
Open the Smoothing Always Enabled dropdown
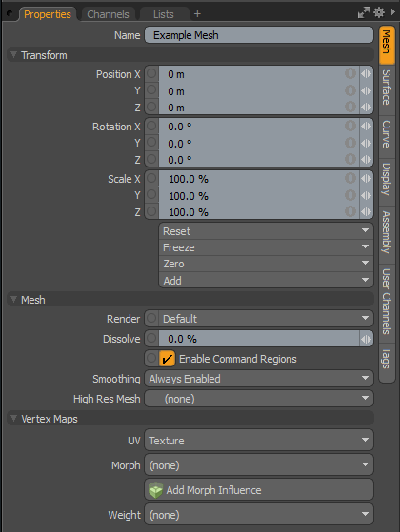pos(259,379)
